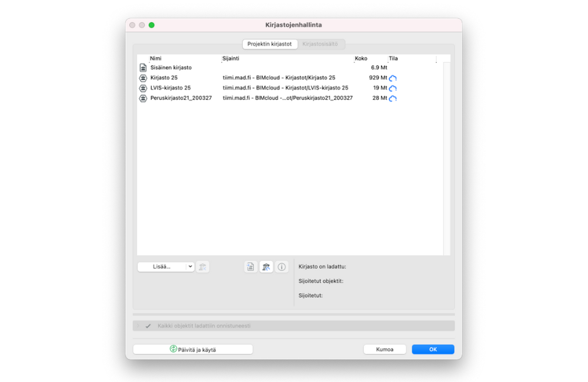Confirm with the OK button

(433, 350)
